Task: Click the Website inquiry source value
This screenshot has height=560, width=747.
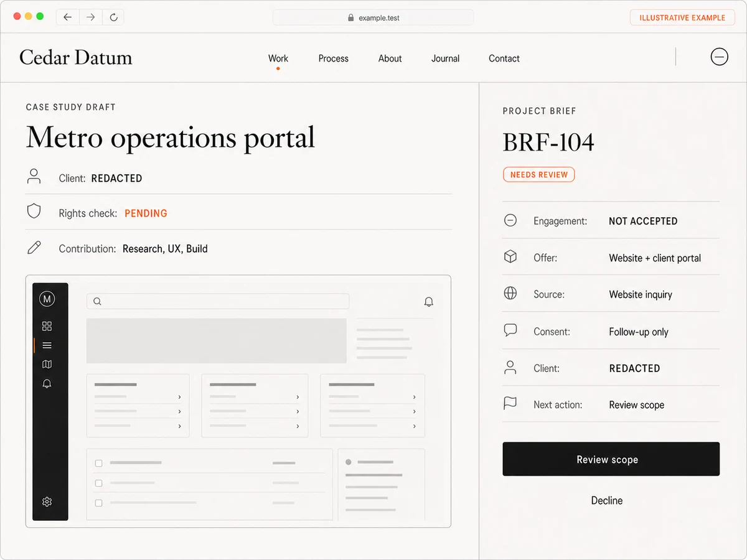Action: coord(641,295)
